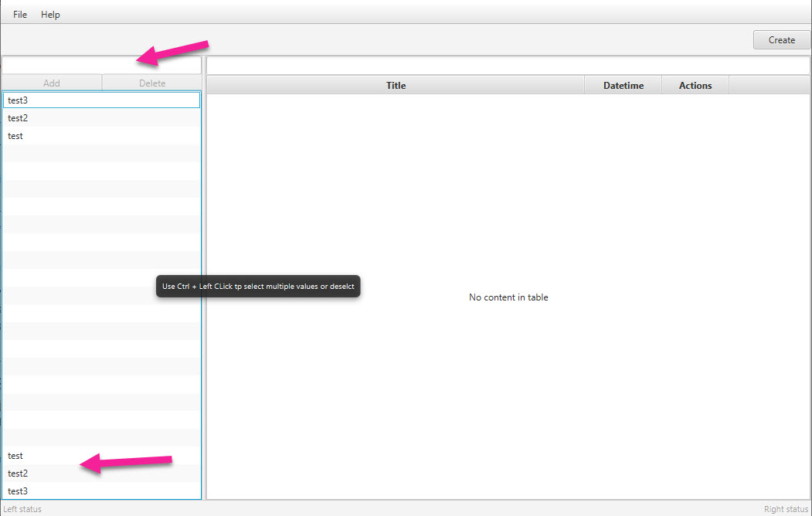Open the Help menu
The height and width of the screenshot is (516, 812).
coord(49,14)
